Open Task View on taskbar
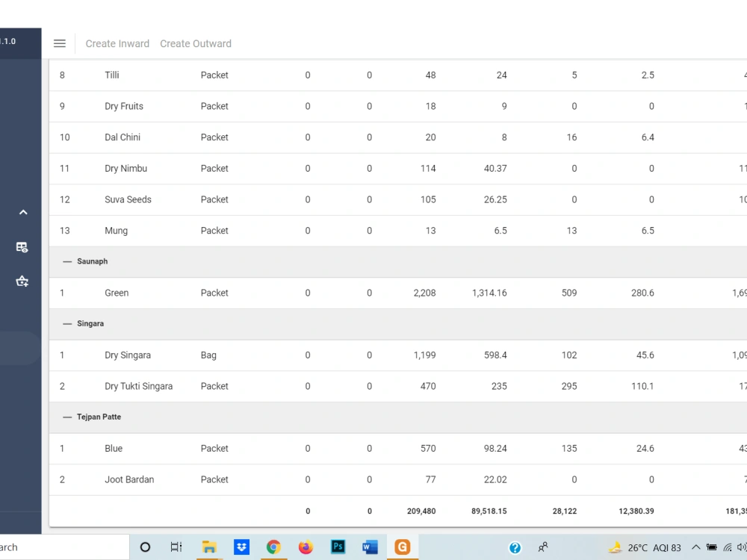The image size is (747, 560). pyautogui.click(x=176, y=547)
